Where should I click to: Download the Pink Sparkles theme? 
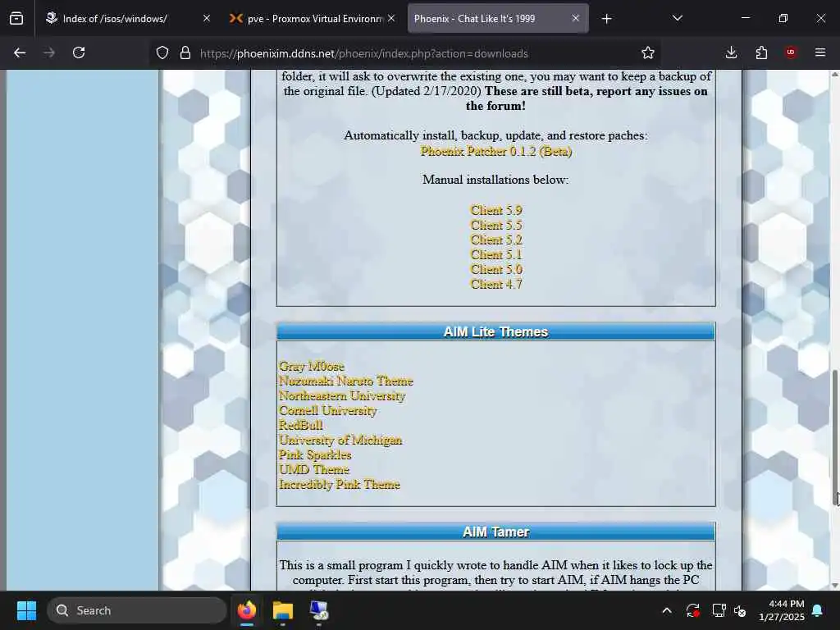315,454
